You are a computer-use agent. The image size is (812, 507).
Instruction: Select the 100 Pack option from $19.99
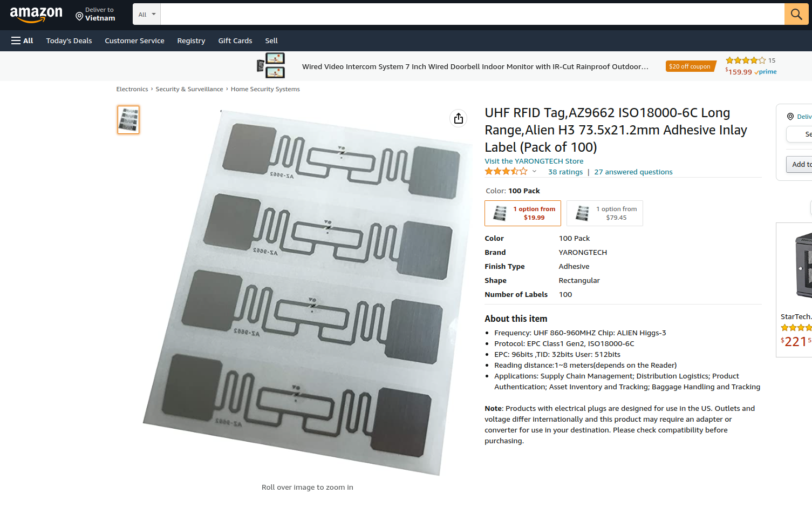(x=523, y=213)
